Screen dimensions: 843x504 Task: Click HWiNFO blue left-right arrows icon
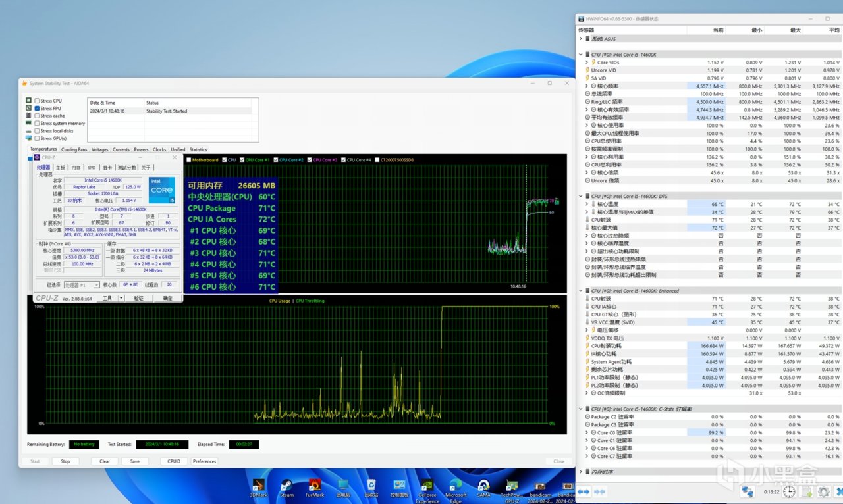coord(584,491)
